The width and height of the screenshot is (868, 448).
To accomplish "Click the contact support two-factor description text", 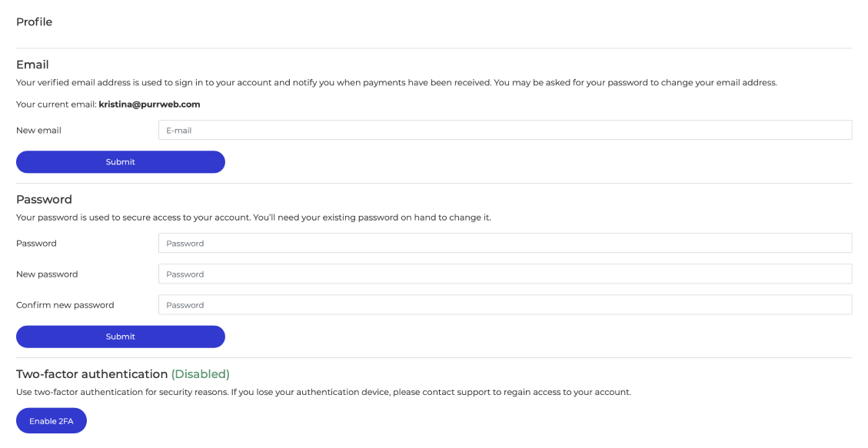I will click(324, 392).
